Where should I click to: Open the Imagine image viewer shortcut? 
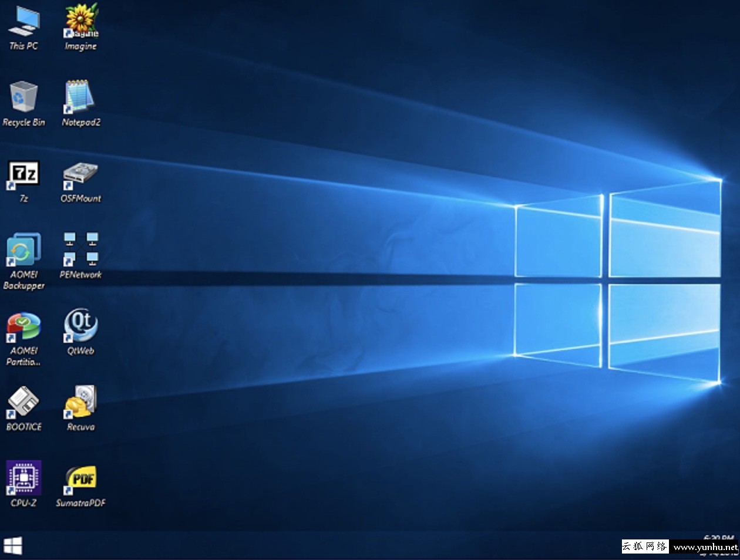point(80,28)
